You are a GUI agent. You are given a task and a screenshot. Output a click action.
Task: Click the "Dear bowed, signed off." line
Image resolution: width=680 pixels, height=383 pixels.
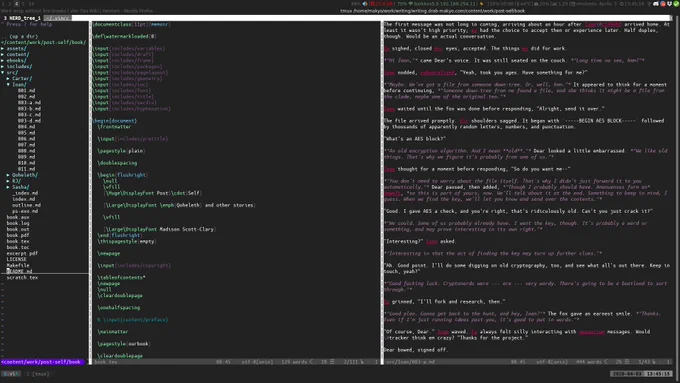(x=415, y=350)
